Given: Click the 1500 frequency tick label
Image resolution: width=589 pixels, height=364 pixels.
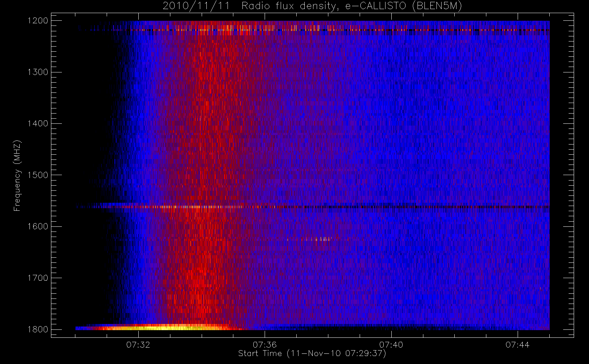Looking at the screenshot, I should pyautogui.click(x=38, y=175).
